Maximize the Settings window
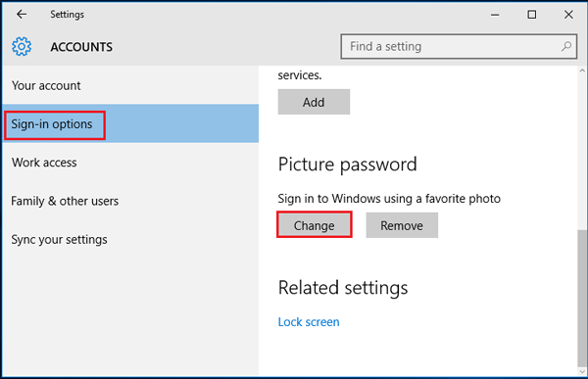The image size is (588, 379). (532, 15)
